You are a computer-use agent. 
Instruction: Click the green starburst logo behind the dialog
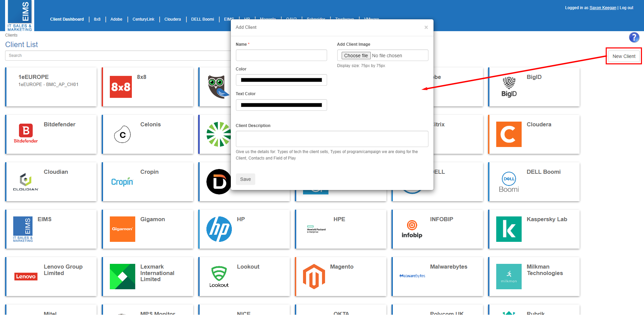[x=219, y=134]
